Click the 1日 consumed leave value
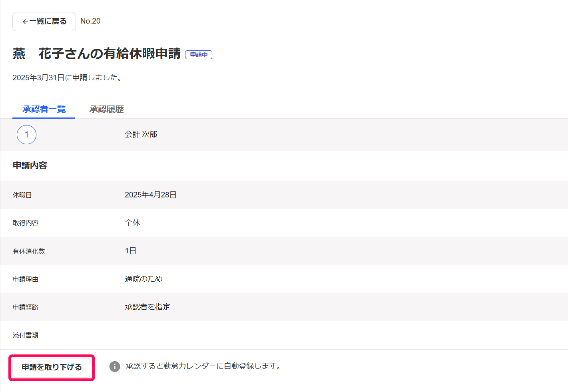Screen dimensions: 568x392 tap(131, 251)
